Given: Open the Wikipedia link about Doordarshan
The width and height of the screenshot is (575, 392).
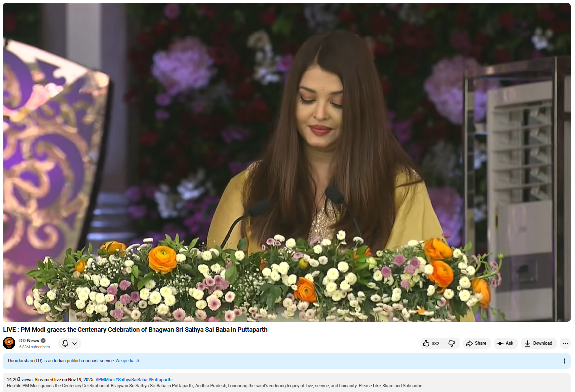Looking at the screenshot, I should tap(127, 361).
